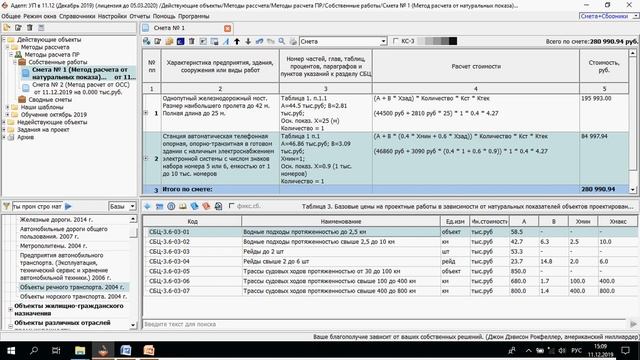The height and width of the screenshot is (360, 640).
Task: Select Смета № 2 in the object tree
Action: tap(80, 89)
